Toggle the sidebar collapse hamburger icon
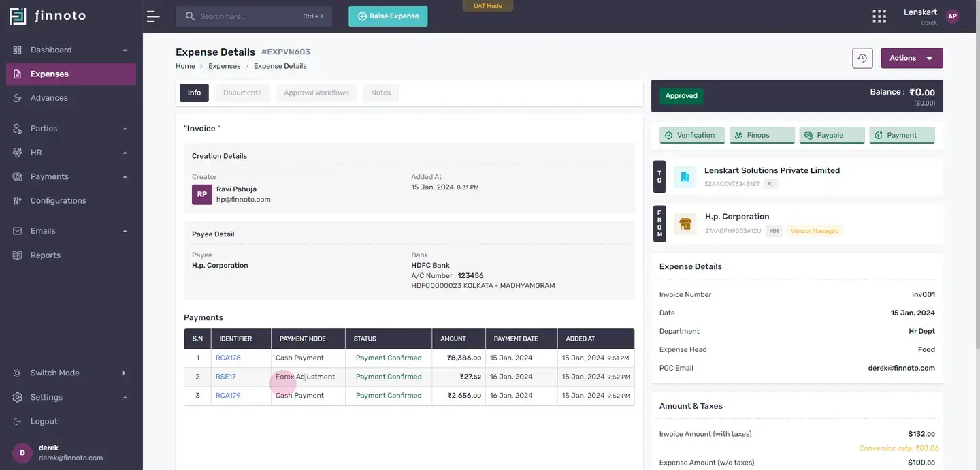This screenshot has width=980, height=470. 153,16
